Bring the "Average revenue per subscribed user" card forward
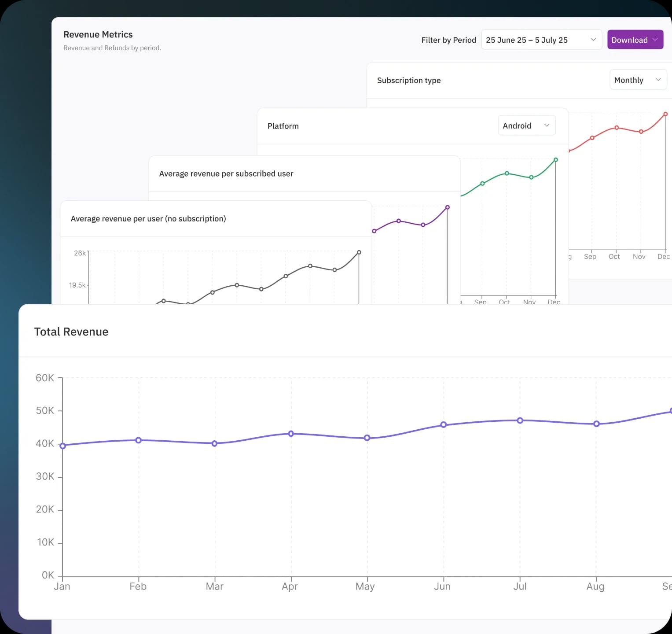This screenshot has width=672, height=634. point(226,173)
